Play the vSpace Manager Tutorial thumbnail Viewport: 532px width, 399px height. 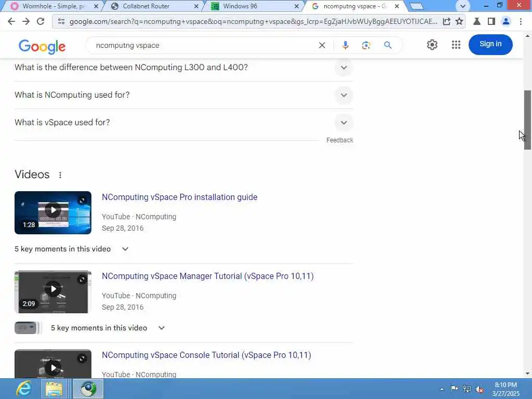click(x=53, y=292)
